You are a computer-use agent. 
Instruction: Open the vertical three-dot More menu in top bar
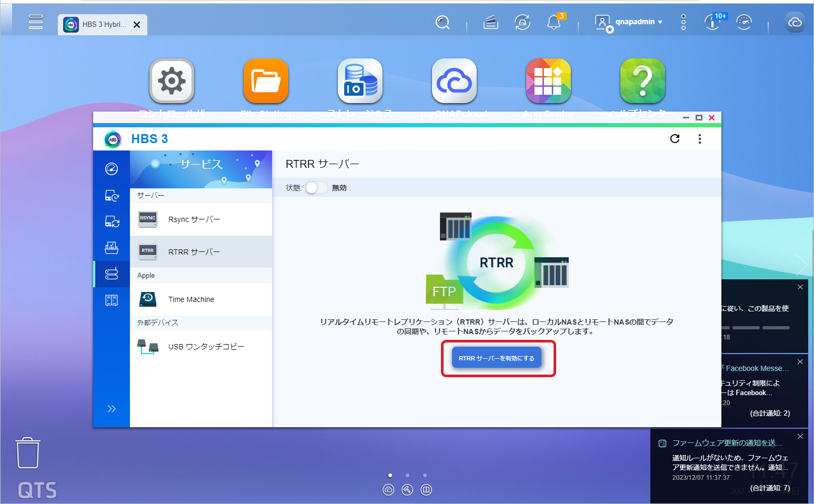684,22
